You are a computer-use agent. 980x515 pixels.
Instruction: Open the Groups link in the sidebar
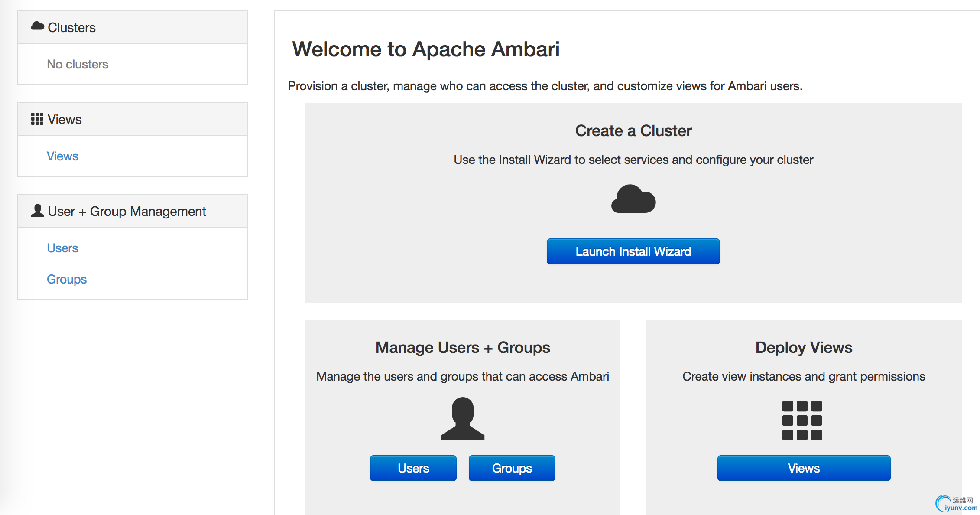click(67, 279)
